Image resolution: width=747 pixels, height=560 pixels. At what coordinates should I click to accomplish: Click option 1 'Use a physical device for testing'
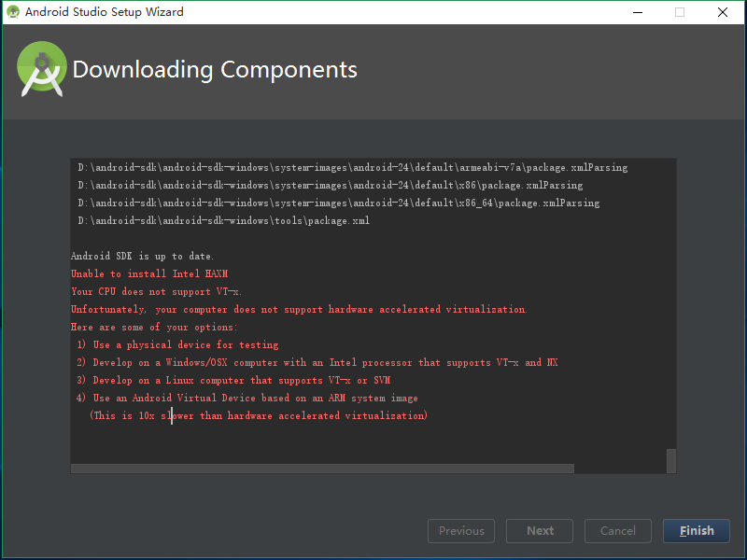tap(177, 344)
